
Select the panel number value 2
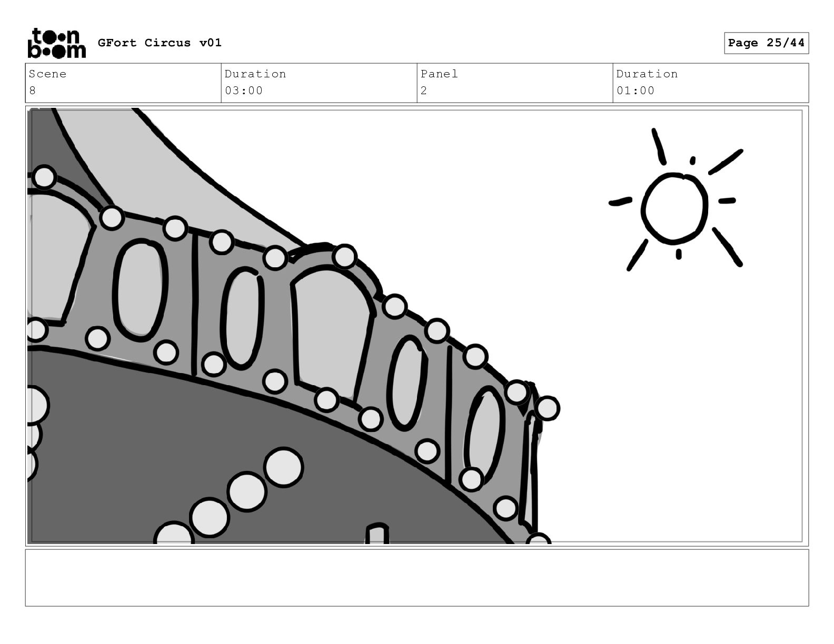424,90
